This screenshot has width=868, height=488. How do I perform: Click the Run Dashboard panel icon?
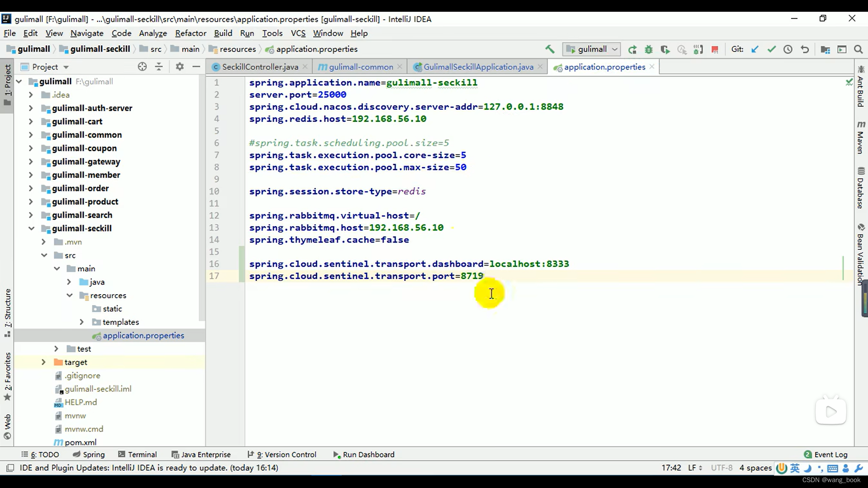coord(335,454)
